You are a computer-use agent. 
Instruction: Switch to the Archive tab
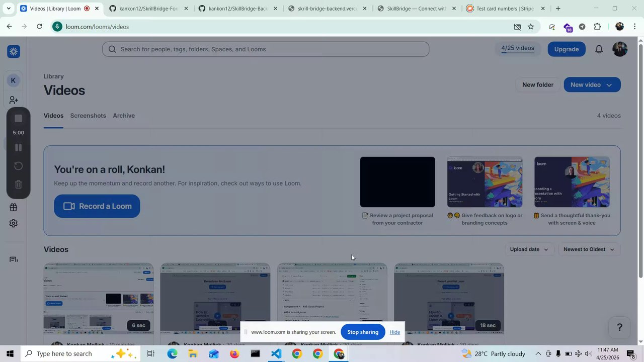point(124,116)
